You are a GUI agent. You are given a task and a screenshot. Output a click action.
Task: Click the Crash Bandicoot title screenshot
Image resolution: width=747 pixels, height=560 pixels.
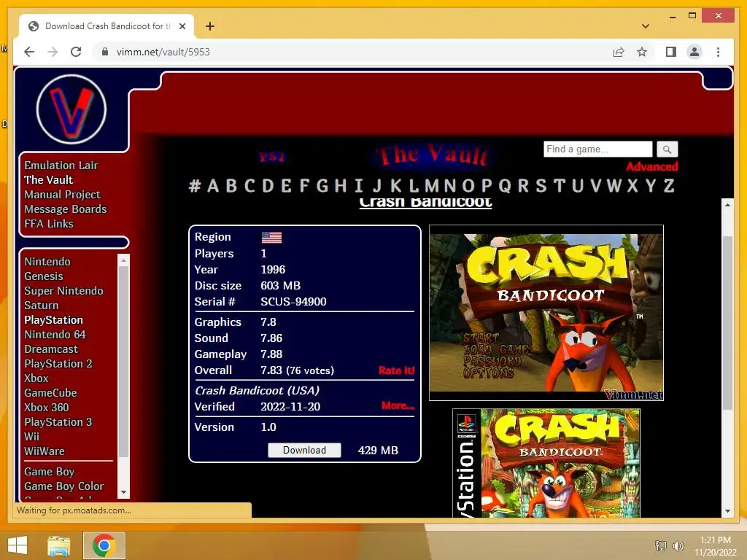click(546, 313)
